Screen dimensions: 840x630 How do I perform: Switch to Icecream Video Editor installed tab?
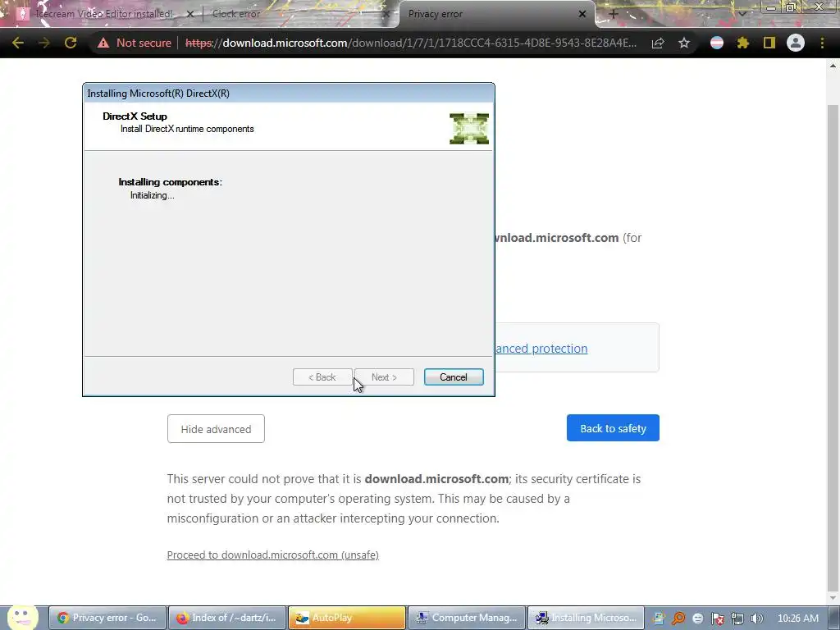click(104, 14)
